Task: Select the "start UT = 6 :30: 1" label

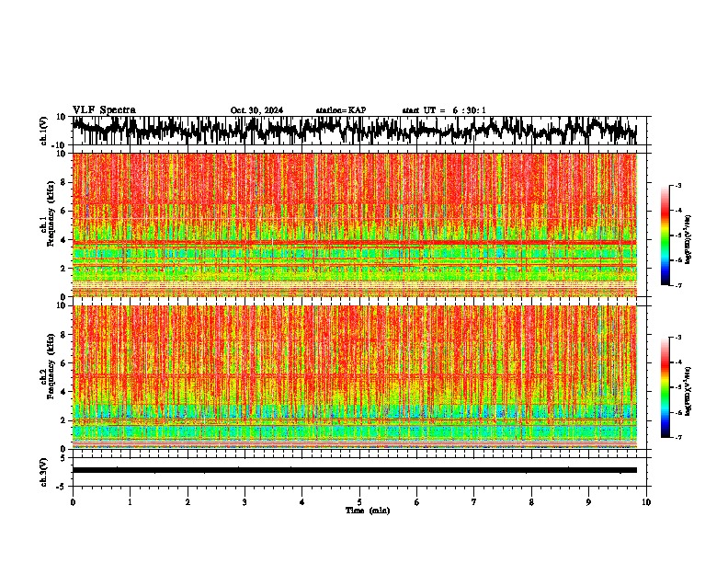Action: [444, 110]
